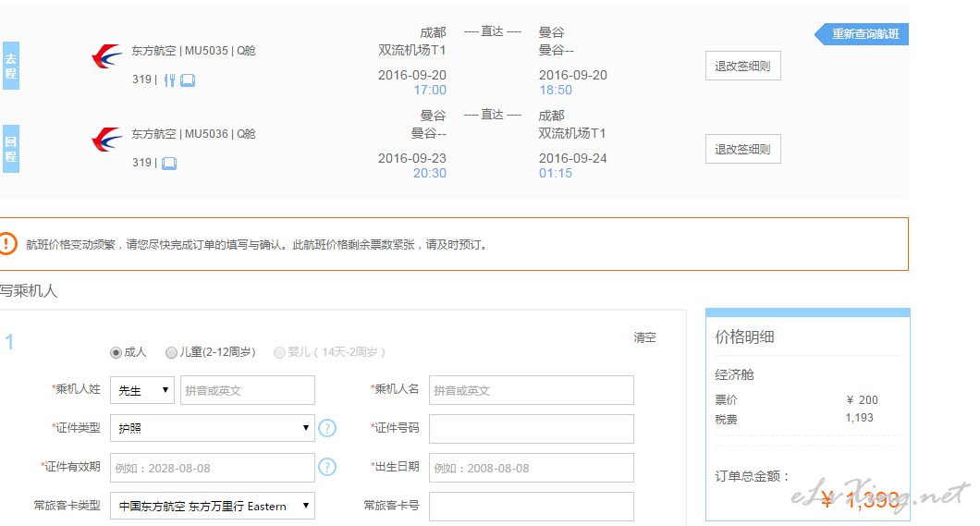Click the outbound flight China Eastern logo
980x526 pixels.
[106, 56]
